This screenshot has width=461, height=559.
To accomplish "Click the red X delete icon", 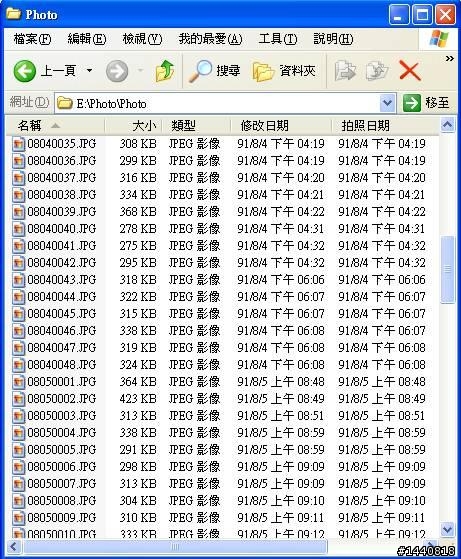I will (410, 71).
